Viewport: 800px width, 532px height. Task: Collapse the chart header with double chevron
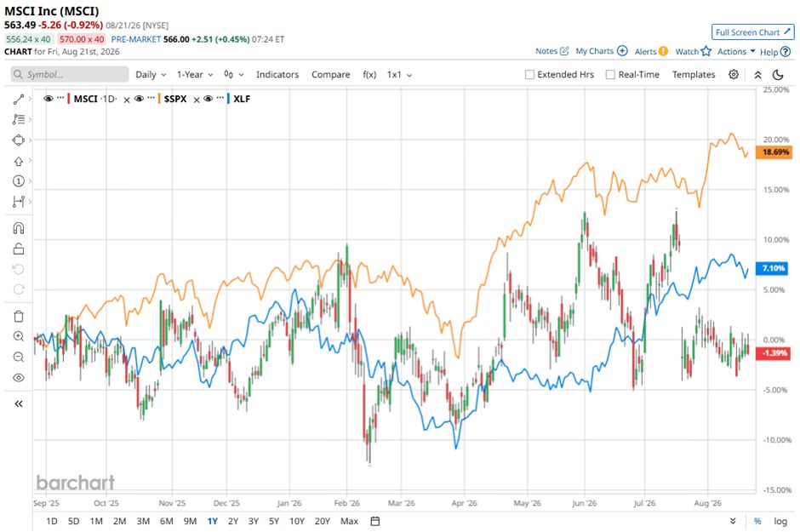757,75
